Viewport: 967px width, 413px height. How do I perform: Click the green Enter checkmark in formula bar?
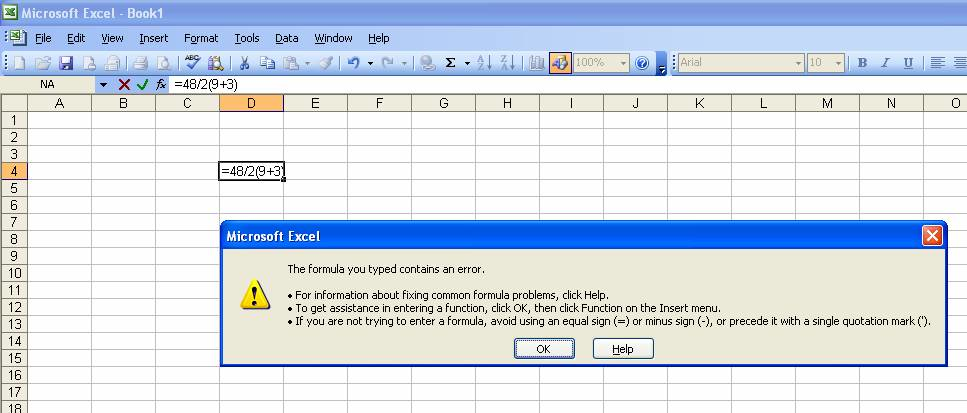point(142,84)
